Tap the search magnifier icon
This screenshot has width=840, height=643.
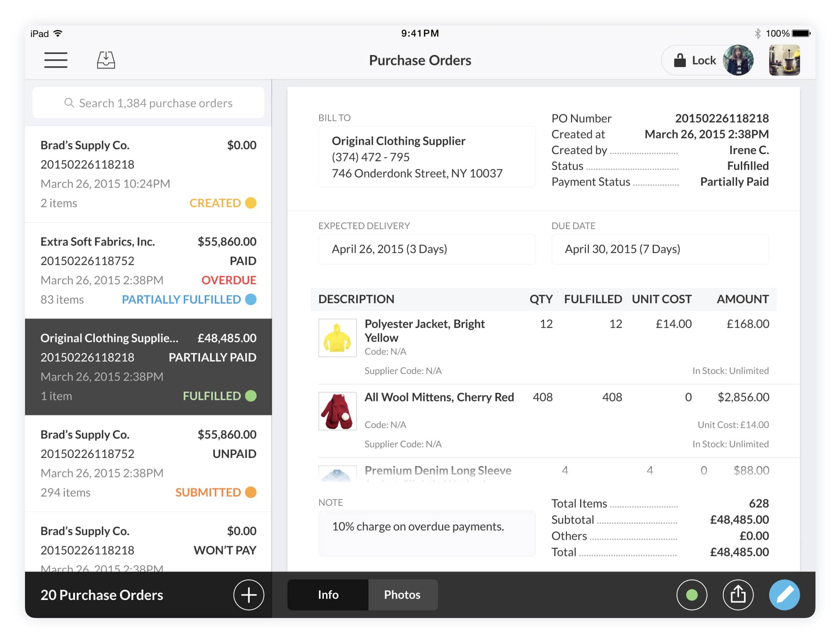(x=69, y=102)
